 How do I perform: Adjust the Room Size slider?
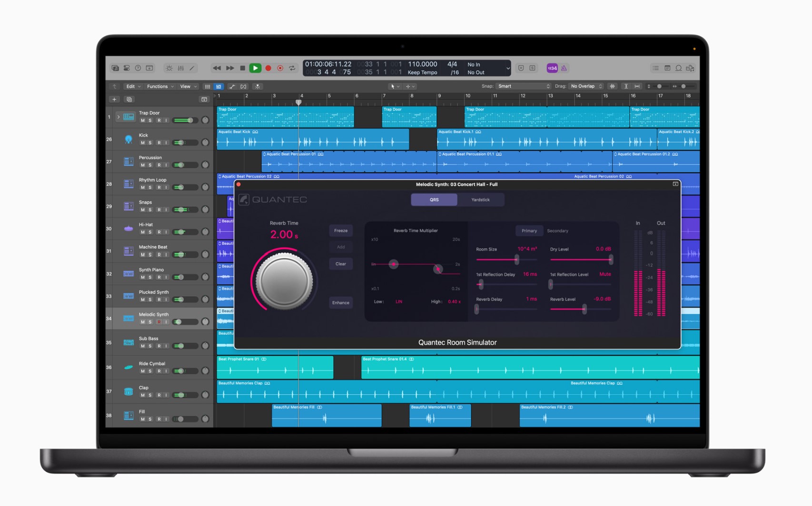point(506,260)
